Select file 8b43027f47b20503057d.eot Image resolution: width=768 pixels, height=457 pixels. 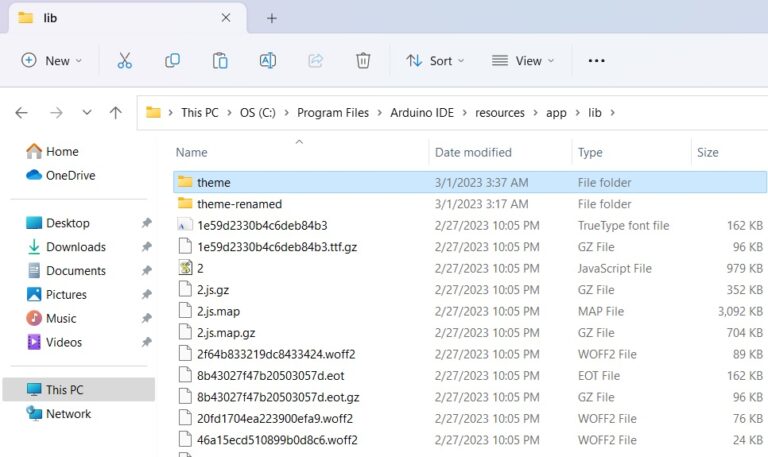coord(470,376)
